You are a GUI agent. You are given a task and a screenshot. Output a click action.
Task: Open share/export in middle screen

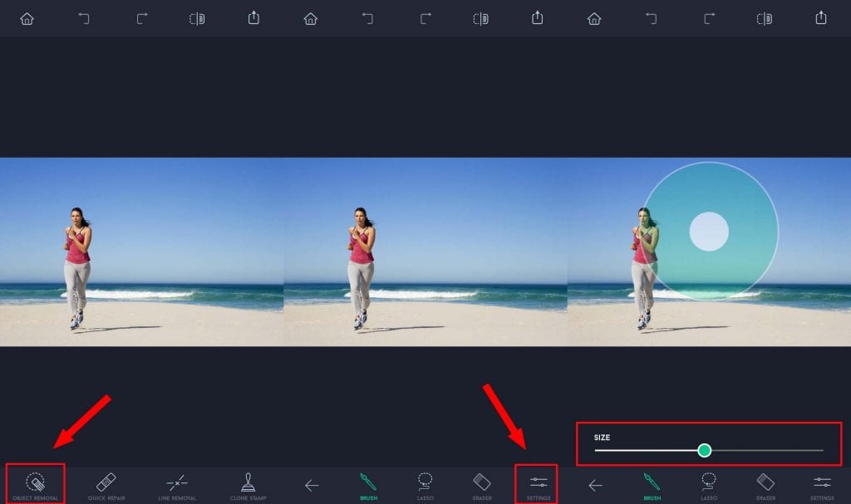538,18
